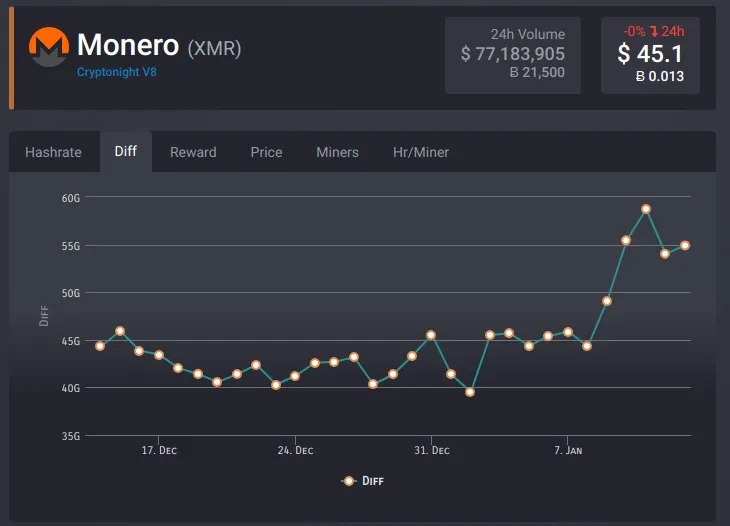Switch to the Hashrate tab

[x=53, y=152]
